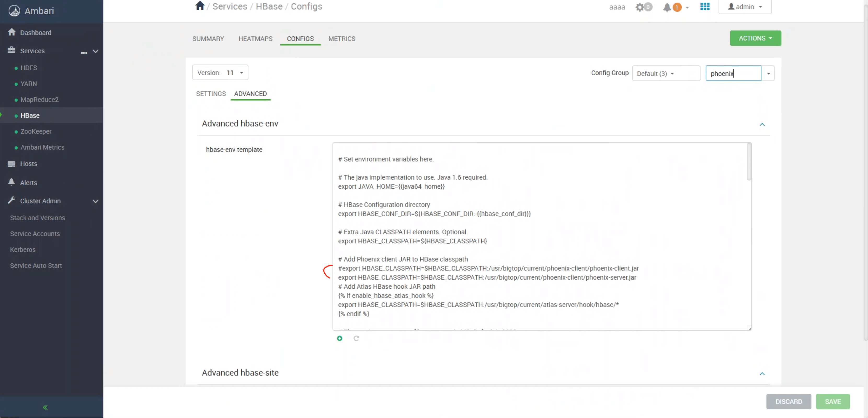Collapse sidebar with double-arrow icon
Image resolution: width=868 pixels, height=418 pixels.
45,408
